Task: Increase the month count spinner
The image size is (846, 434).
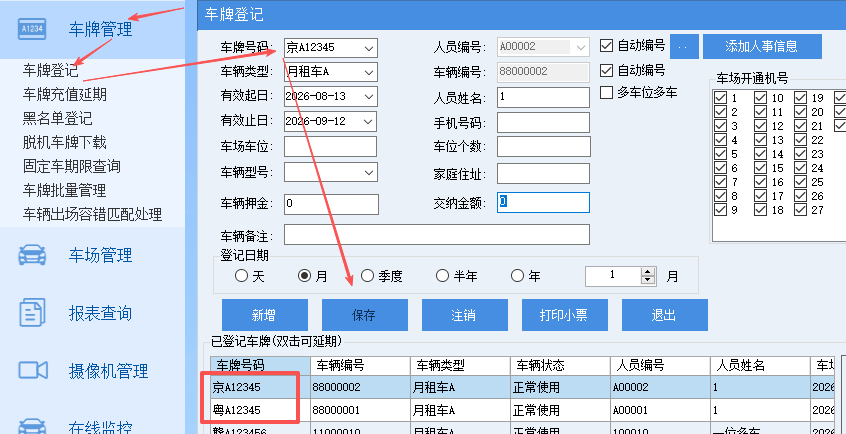Action: click(647, 272)
